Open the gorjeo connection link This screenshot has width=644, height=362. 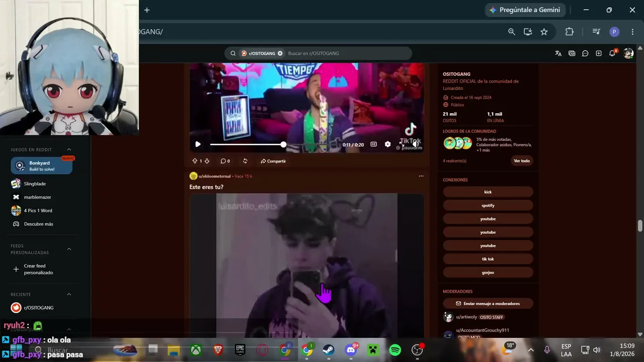(x=488, y=273)
